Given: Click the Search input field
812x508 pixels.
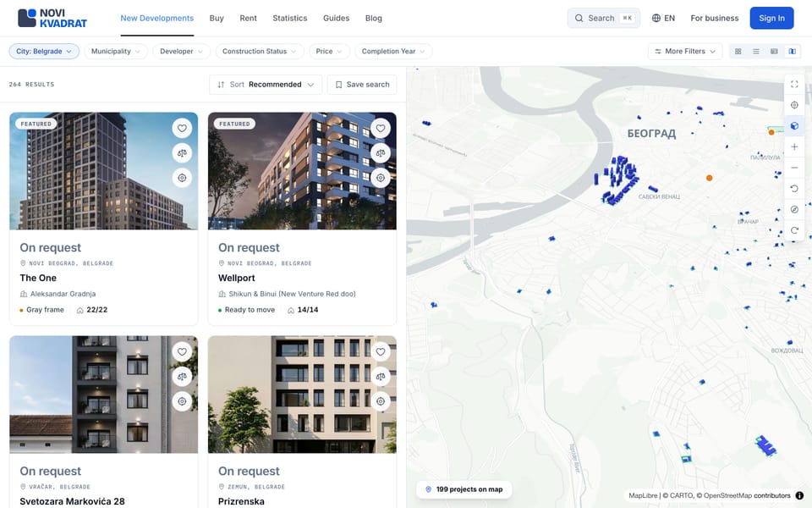Looking at the screenshot, I should [x=603, y=18].
